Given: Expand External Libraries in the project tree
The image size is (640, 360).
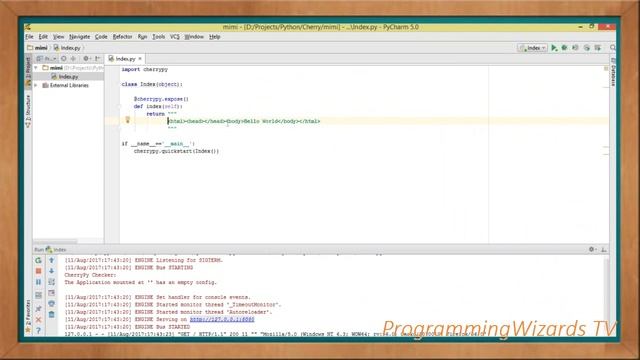Looking at the screenshot, I should coord(36,85).
